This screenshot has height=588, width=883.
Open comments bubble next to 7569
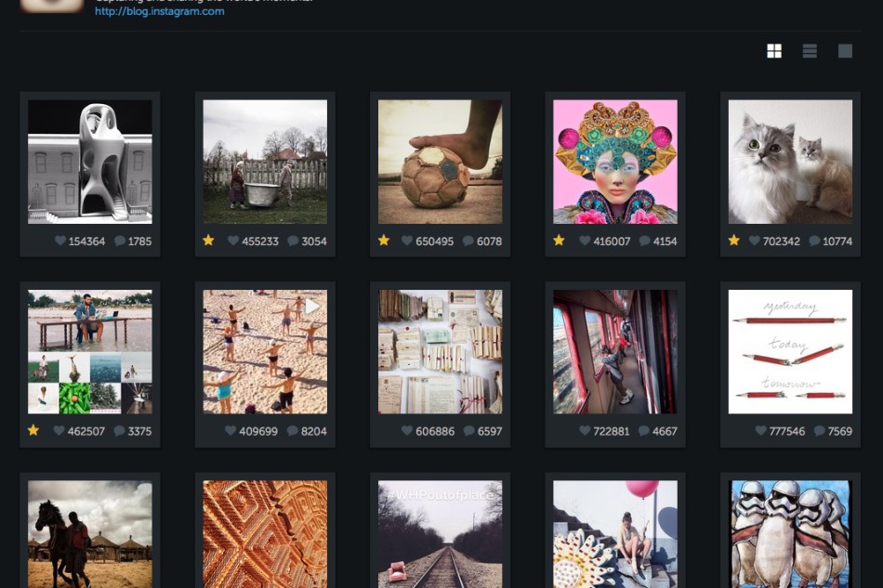coord(820,431)
